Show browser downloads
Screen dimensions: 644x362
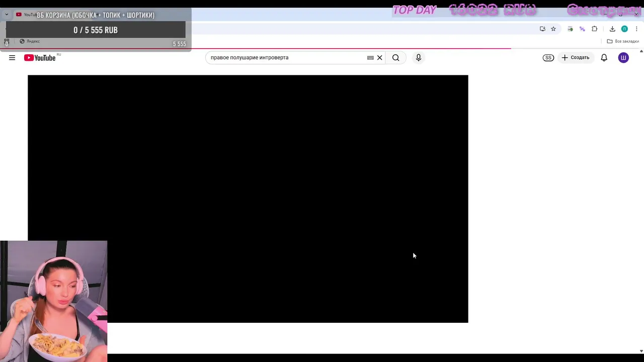(612, 29)
